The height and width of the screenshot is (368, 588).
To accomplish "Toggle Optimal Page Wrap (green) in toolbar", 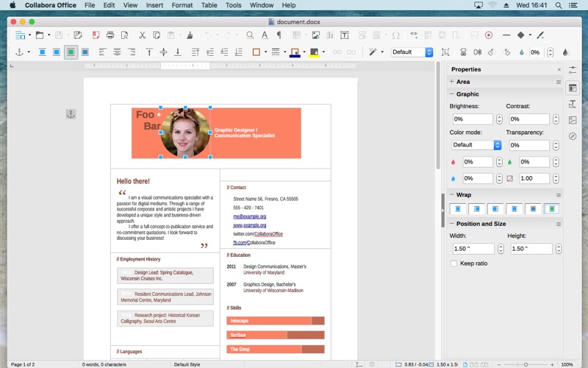I will click(71, 52).
